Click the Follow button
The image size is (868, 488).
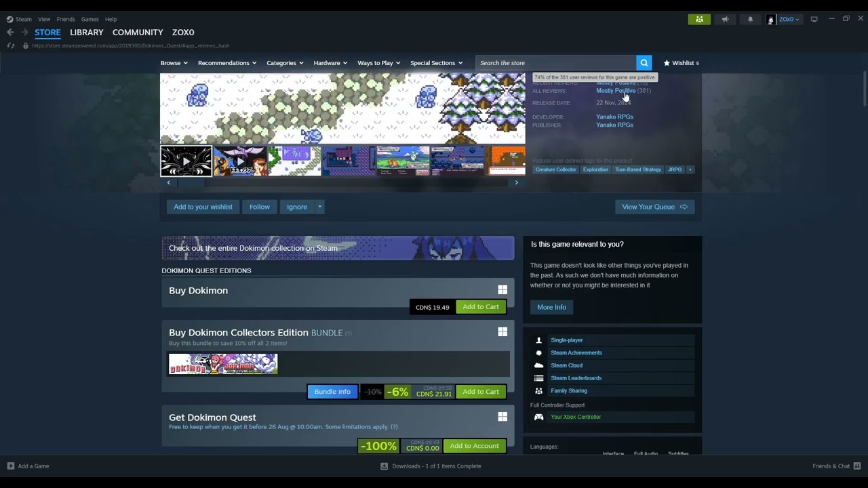(259, 207)
